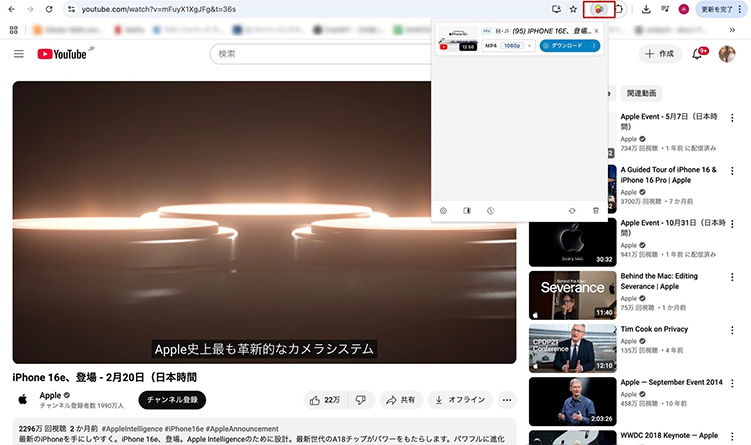Click the #AppleAnnouncement hashtag

pos(242,429)
